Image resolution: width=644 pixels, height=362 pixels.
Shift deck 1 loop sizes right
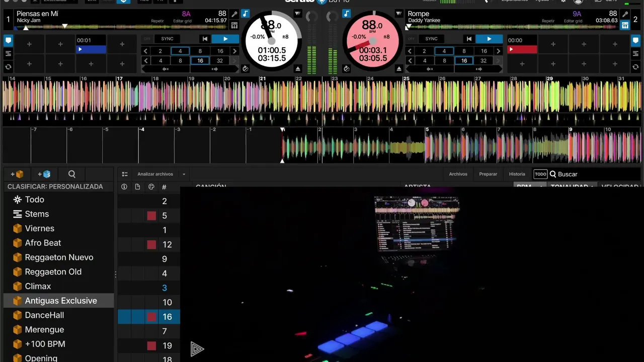click(234, 51)
